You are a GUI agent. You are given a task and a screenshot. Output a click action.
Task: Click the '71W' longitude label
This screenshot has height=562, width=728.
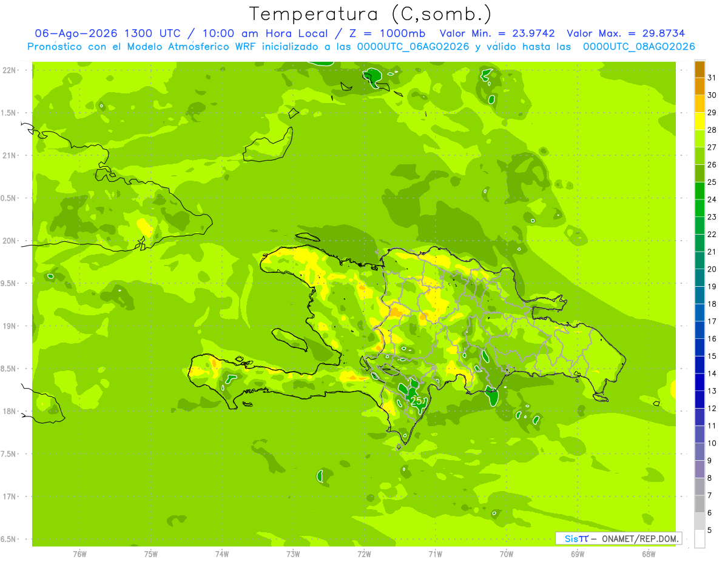click(x=435, y=554)
